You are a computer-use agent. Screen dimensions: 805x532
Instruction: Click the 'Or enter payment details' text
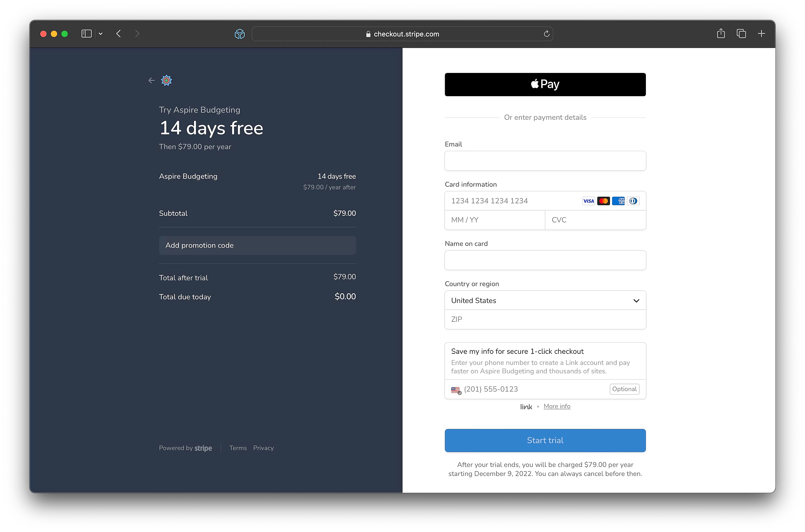[545, 118]
